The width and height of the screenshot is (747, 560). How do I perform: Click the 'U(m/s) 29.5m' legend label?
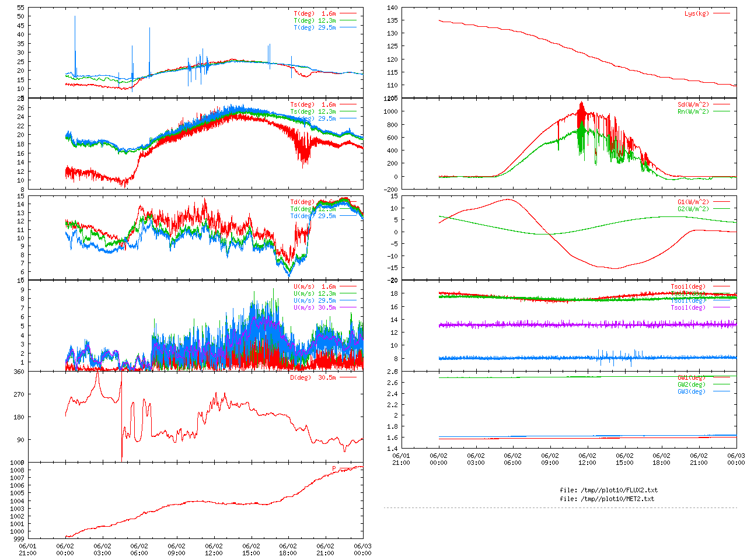coord(315,301)
